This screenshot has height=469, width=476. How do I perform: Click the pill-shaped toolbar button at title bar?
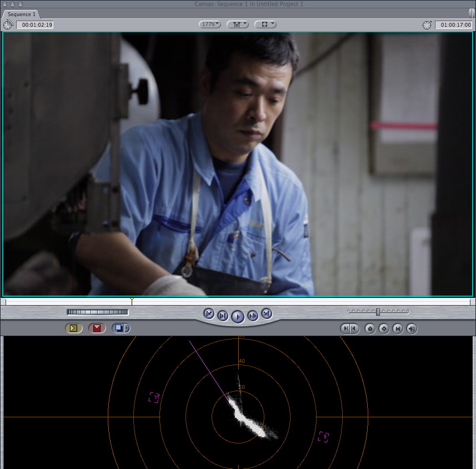tap(471, 13)
